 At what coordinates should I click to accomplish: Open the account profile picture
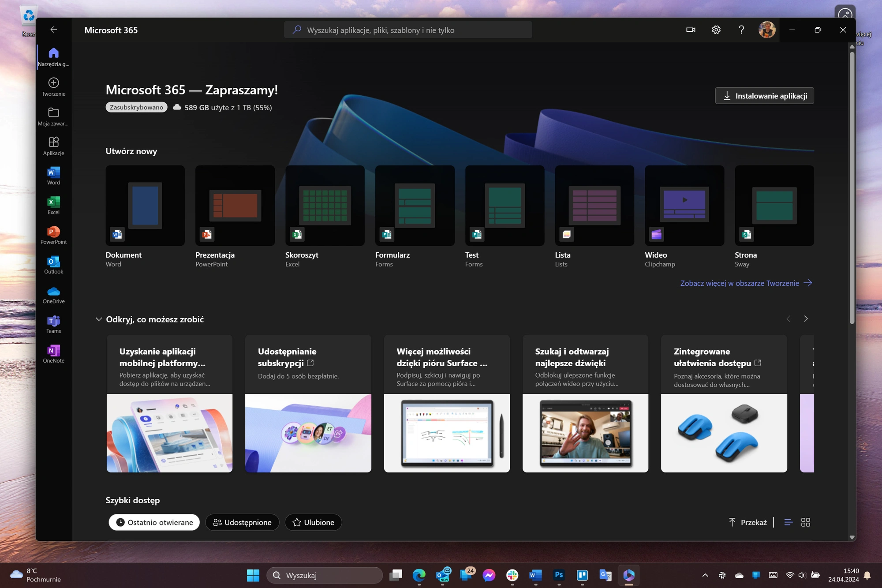(x=767, y=30)
